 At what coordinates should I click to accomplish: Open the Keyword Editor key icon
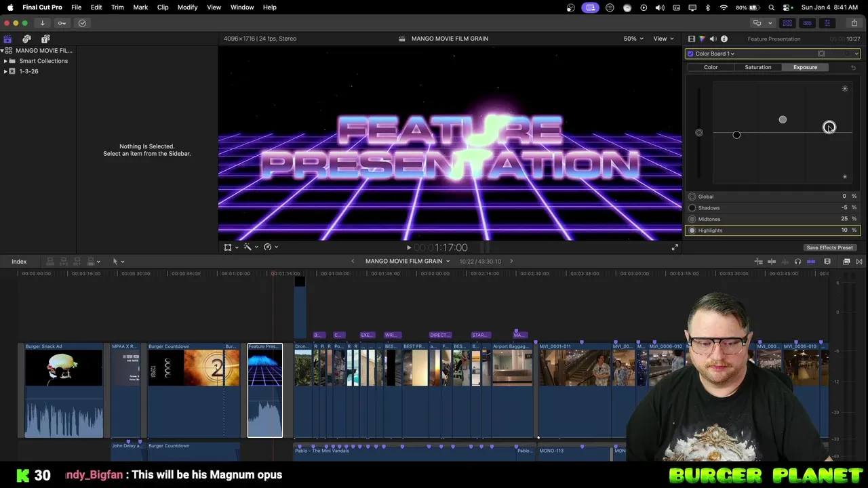click(62, 23)
